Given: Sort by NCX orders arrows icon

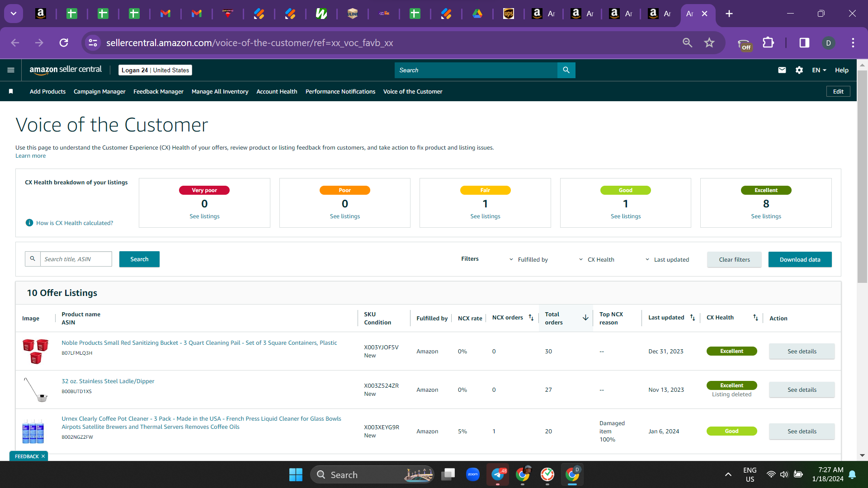Looking at the screenshot, I should [531, 318].
